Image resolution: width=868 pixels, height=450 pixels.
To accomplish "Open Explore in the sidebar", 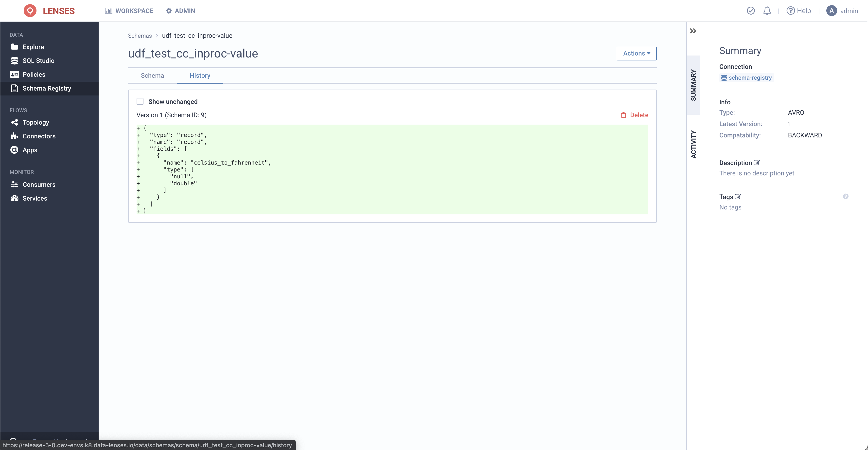I will pyautogui.click(x=33, y=47).
